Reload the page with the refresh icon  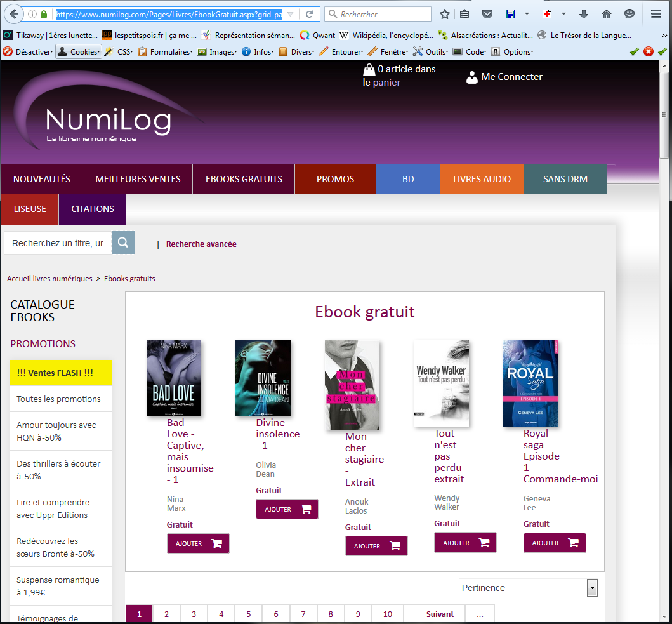309,14
